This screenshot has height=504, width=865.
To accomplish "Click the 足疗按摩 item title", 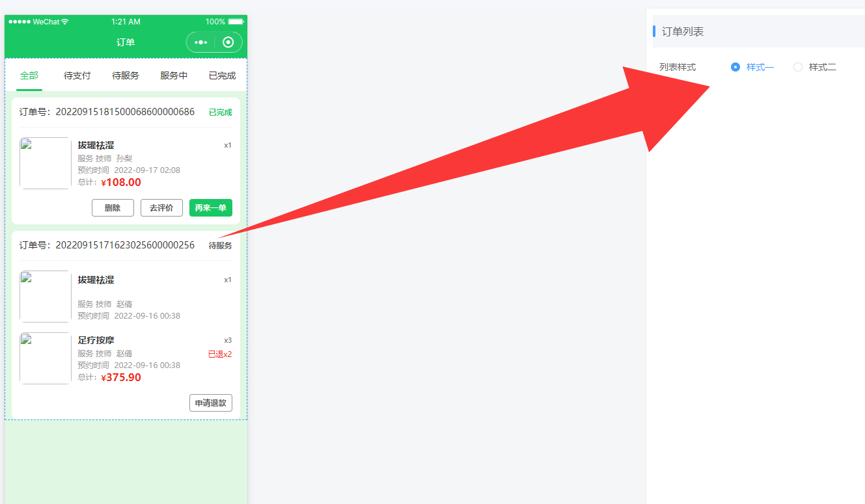I will tap(96, 340).
